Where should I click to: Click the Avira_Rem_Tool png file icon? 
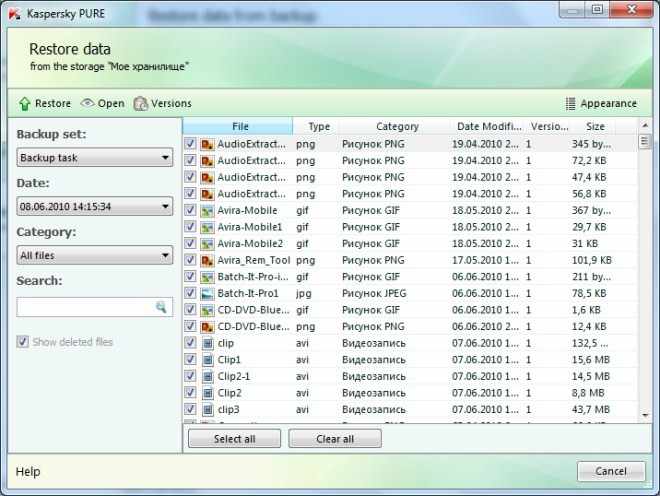pos(207,260)
